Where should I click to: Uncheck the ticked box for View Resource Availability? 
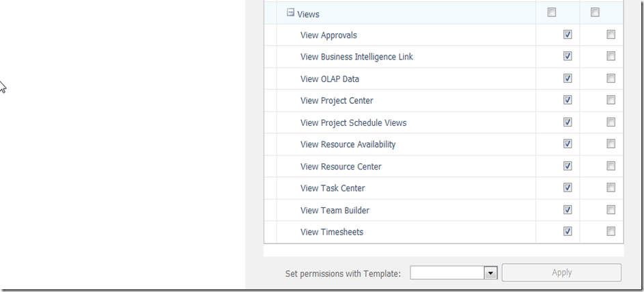coord(568,144)
